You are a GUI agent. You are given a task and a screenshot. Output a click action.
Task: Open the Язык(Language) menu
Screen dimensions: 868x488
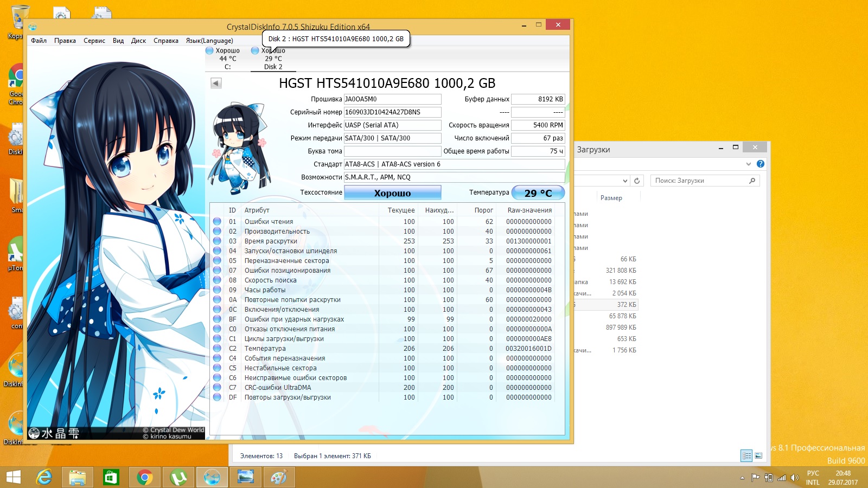(x=209, y=41)
